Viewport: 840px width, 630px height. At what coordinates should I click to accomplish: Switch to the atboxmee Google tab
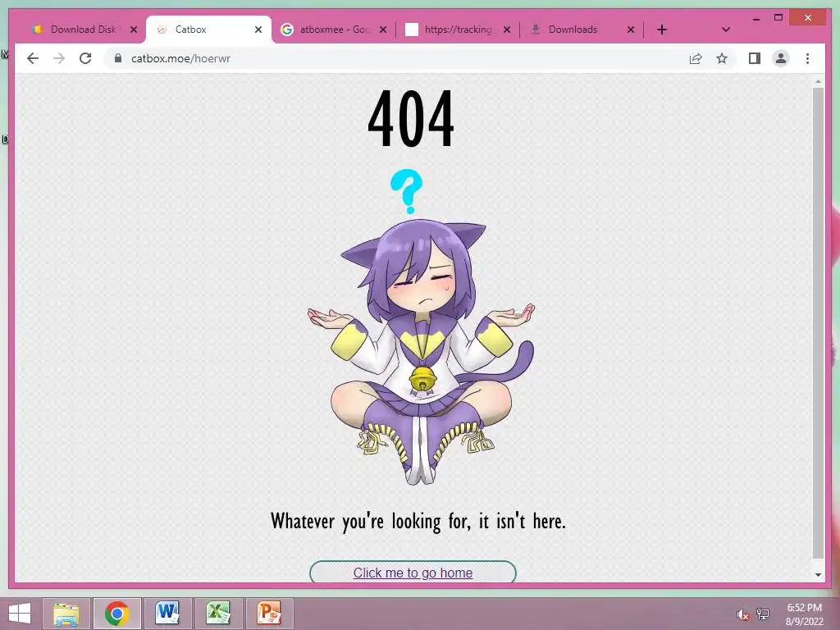(334, 30)
